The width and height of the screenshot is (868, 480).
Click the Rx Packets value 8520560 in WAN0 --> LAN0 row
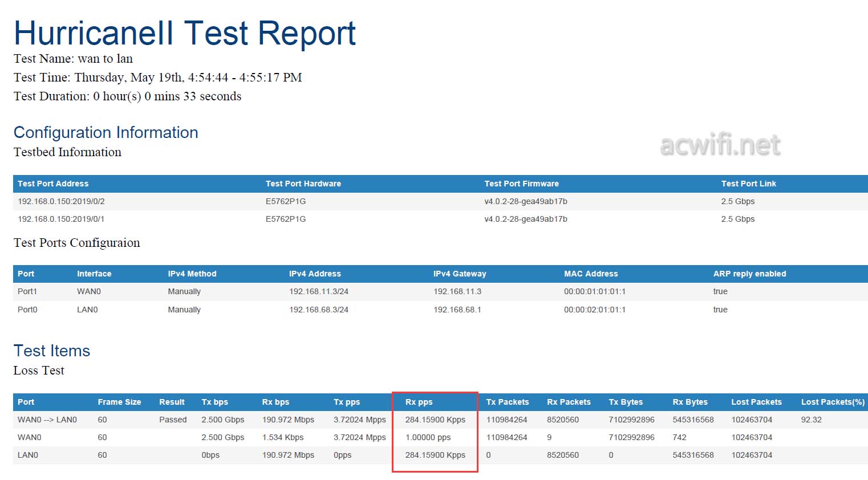(563, 420)
